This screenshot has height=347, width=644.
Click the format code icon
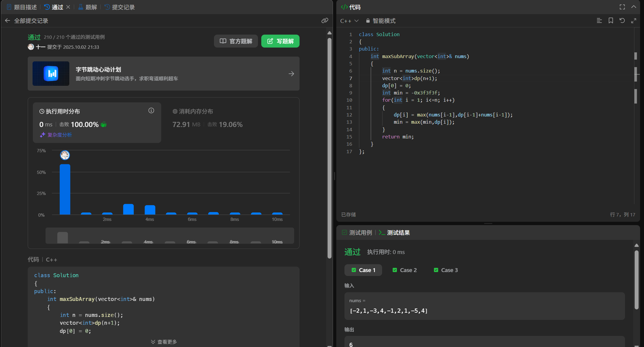[599, 20]
